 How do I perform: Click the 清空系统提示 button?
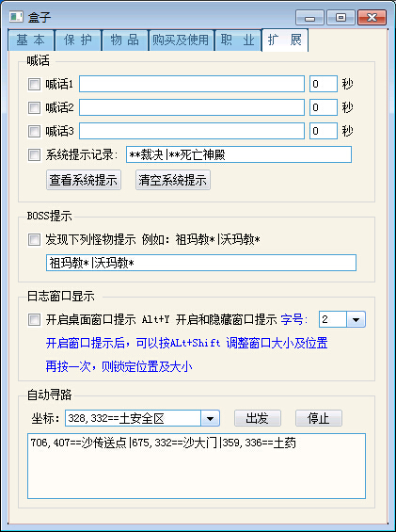point(173,180)
